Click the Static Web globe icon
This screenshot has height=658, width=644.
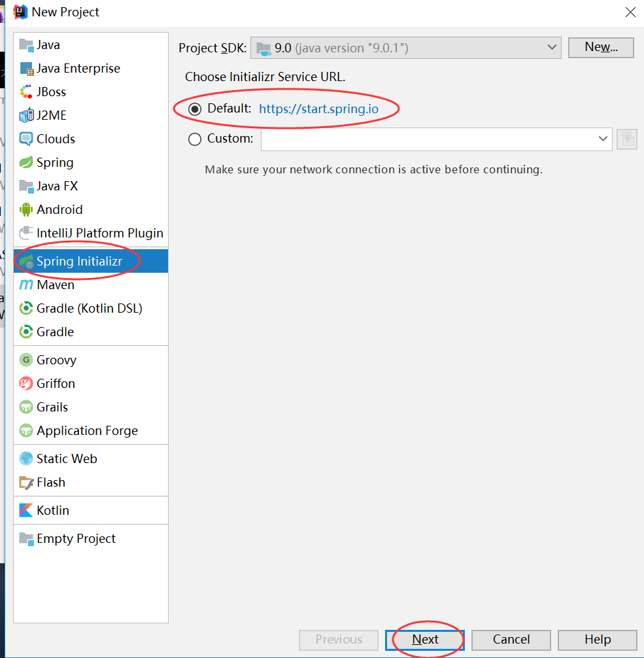26,459
